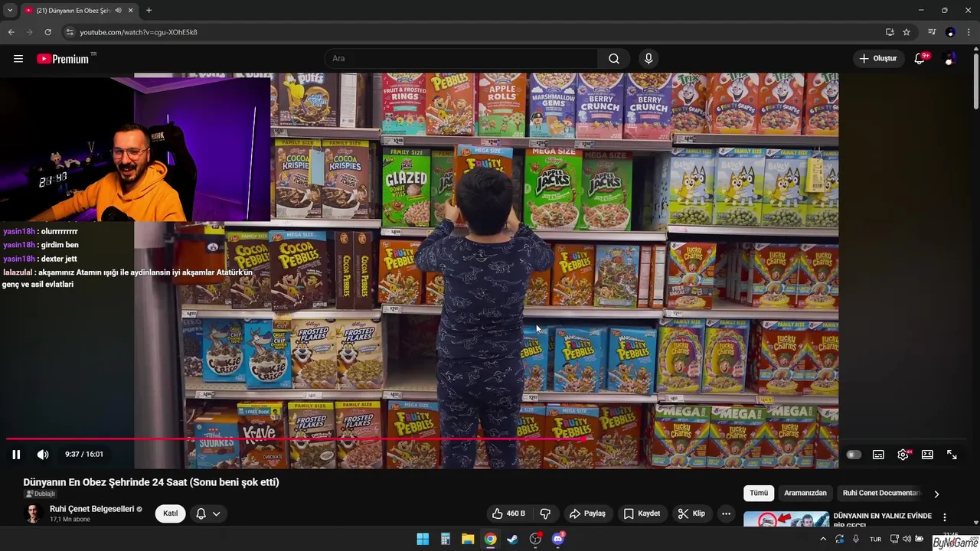980x551 pixels.
Task: Focus the Ara search field
Action: (x=462, y=58)
